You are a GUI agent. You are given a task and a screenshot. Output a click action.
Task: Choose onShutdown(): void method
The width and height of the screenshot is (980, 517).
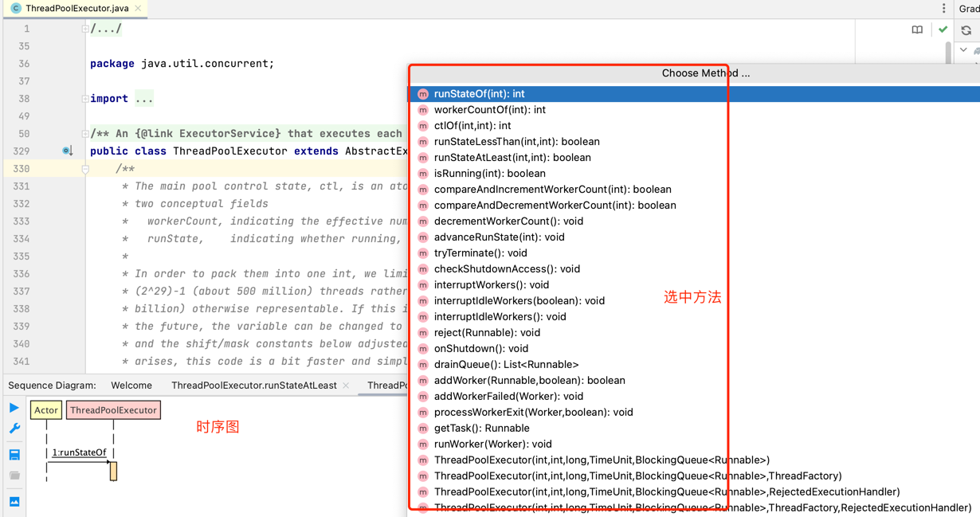pos(694,349)
